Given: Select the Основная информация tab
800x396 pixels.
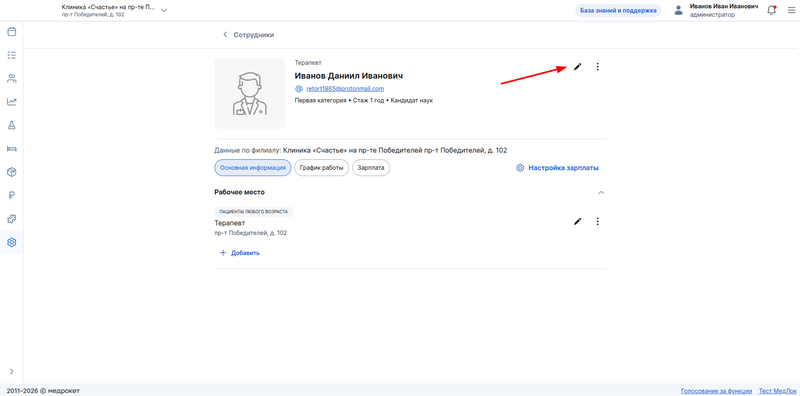Looking at the screenshot, I should tap(253, 167).
